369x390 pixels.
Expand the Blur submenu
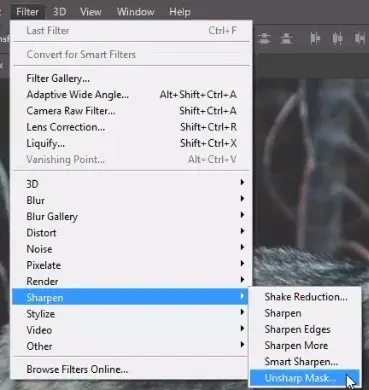tap(131, 200)
